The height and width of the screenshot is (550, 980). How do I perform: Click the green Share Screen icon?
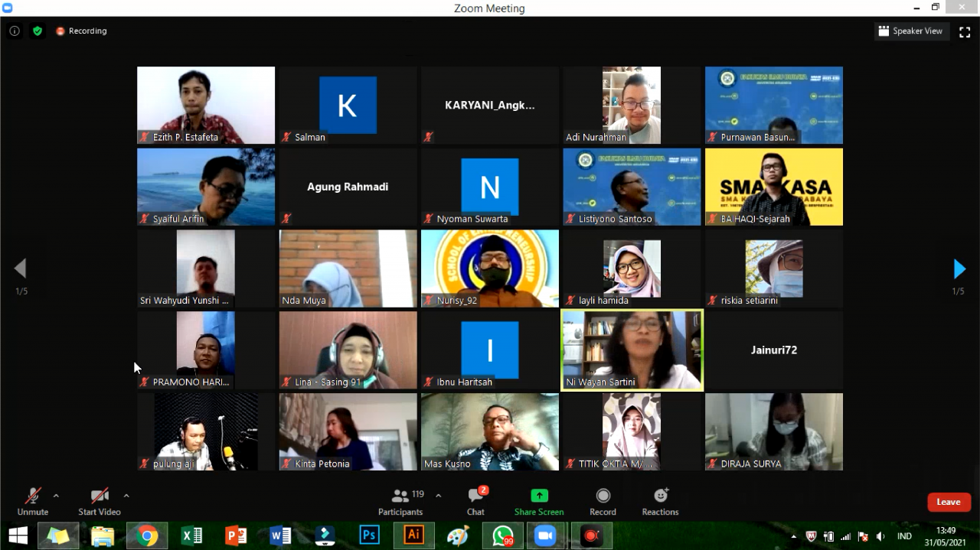(x=539, y=496)
